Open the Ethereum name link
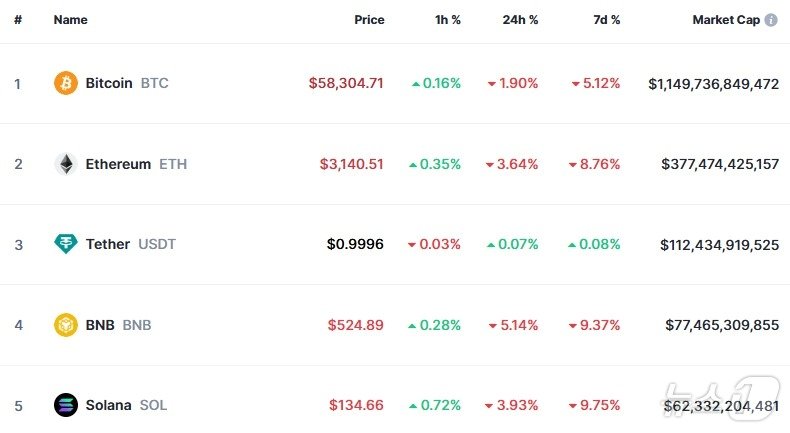The width and height of the screenshot is (790, 433). coord(118,164)
